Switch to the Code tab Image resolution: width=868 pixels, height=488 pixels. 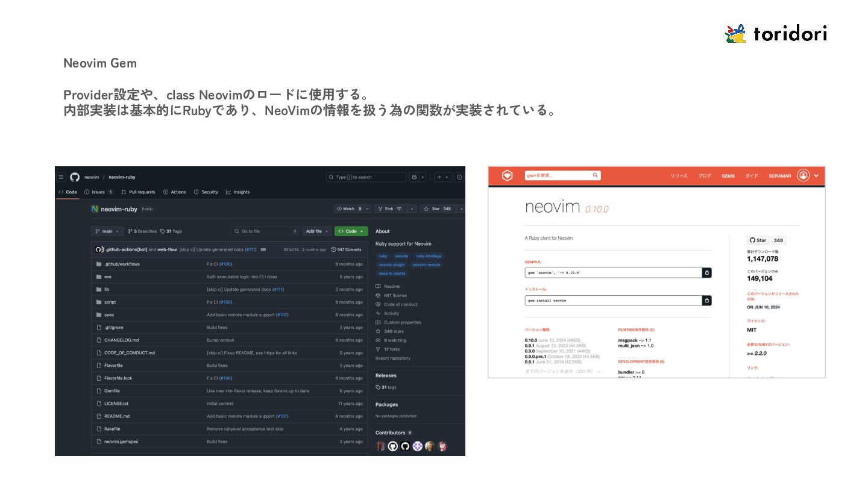pyautogui.click(x=68, y=192)
